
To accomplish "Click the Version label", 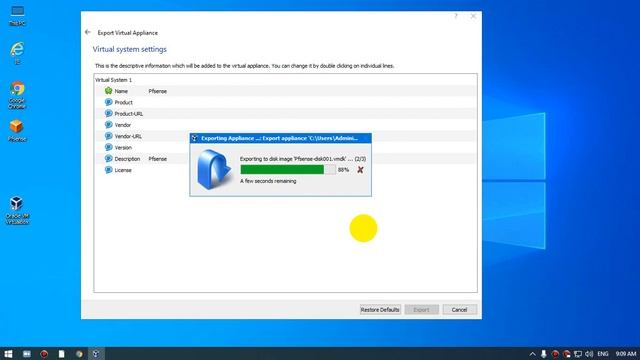I will coord(123,147).
